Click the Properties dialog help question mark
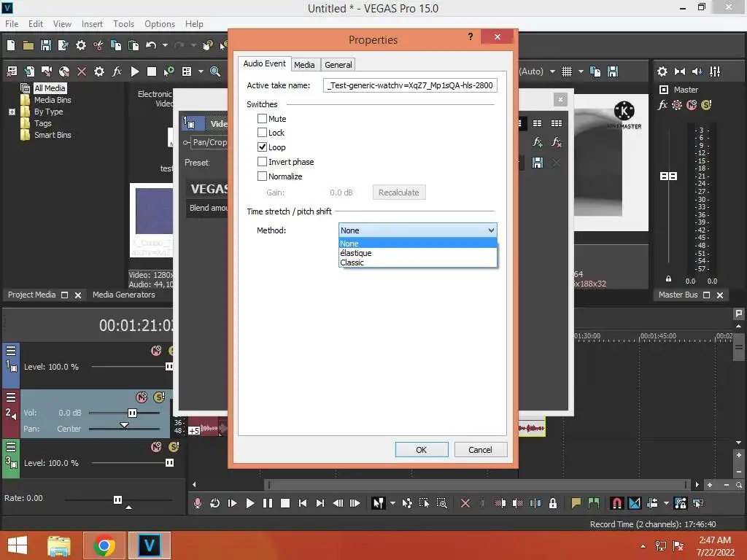The width and height of the screenshot is (747, 560). [471, 36]
